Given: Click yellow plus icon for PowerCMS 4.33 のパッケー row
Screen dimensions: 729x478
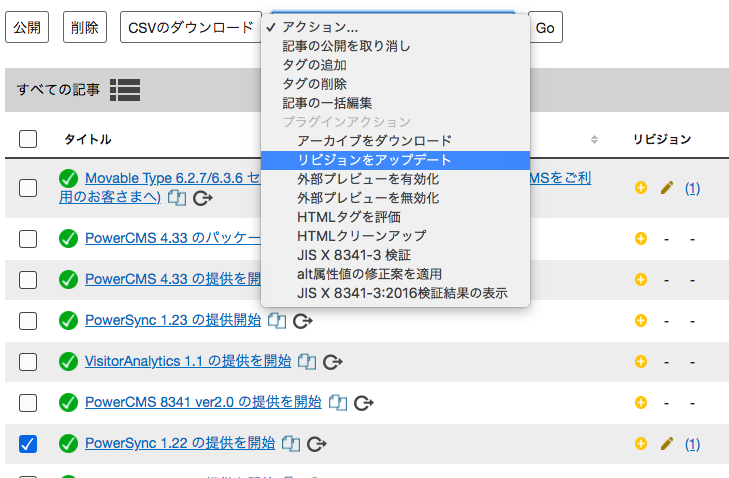Looking at the screenshot, I should click(x=641, y=239).
